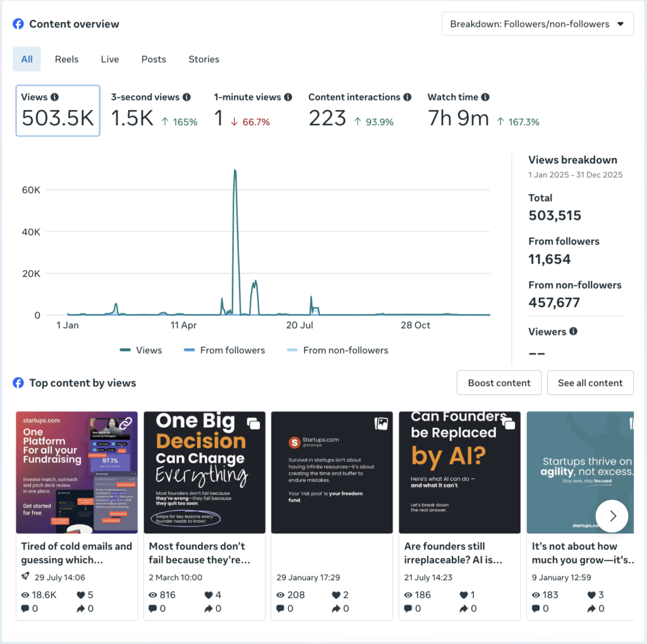
Task: Click the Facebook icon beside Content overview
Action: [x=18, y=23]
